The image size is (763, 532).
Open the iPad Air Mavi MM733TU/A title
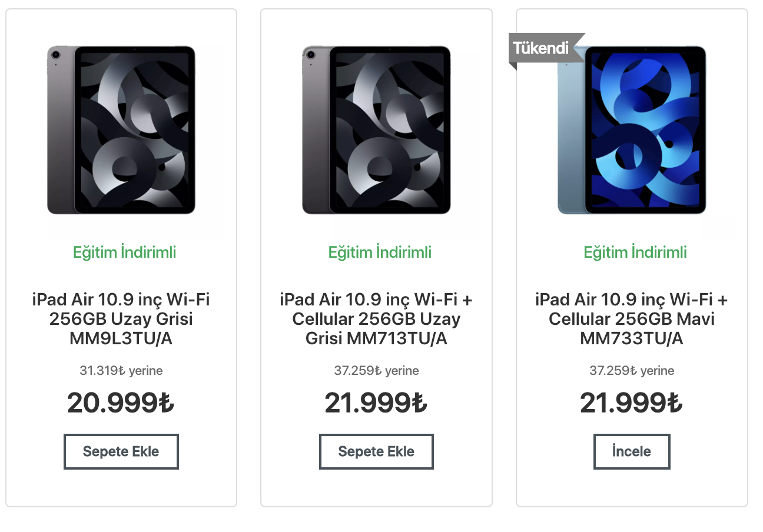[632, 319]
